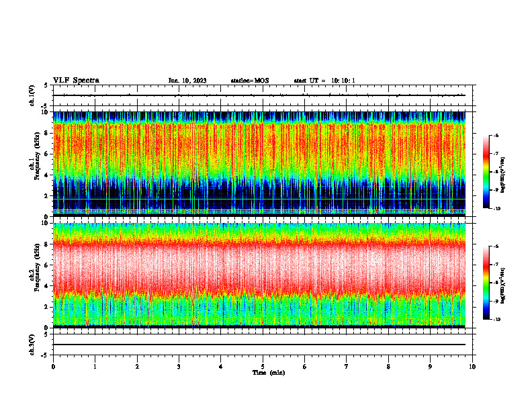
Task: Click the ch.3 voltage waveform trace
Action: (259, 345)
